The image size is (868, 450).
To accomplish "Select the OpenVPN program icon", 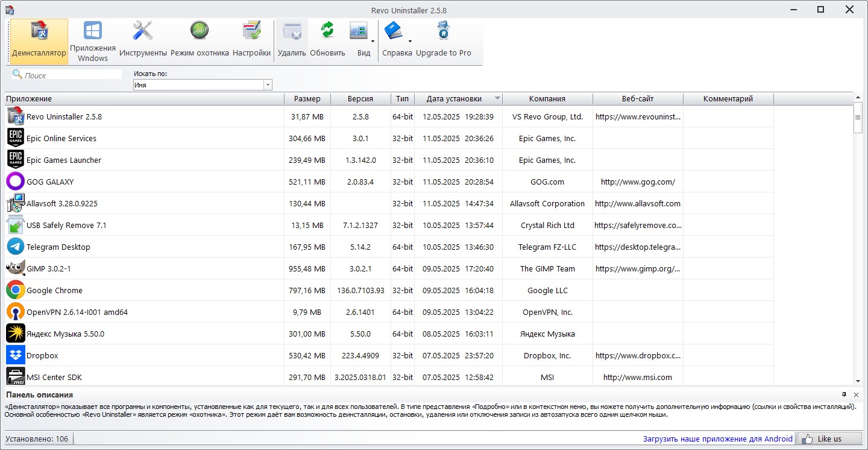I will coord(16,312).
